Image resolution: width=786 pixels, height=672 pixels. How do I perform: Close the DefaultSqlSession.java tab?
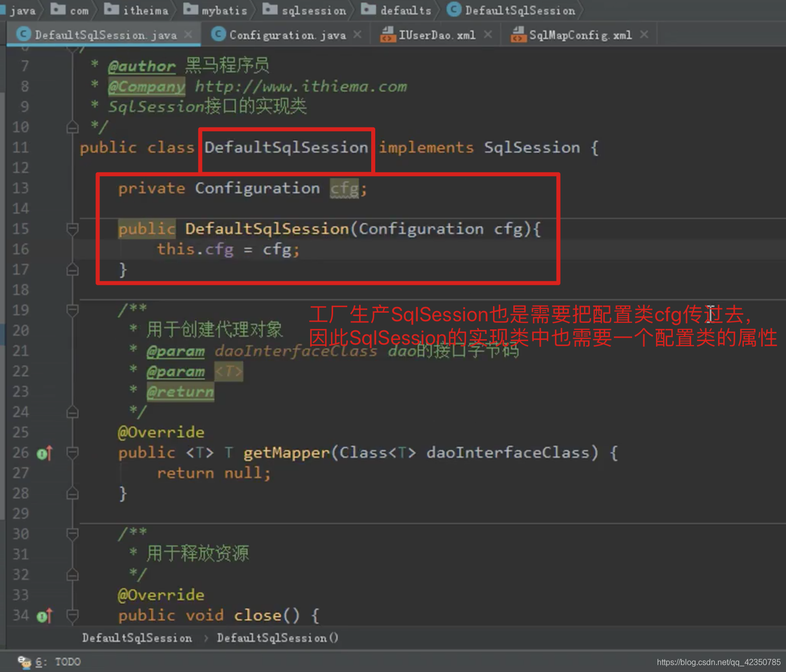tap(188, 34)
